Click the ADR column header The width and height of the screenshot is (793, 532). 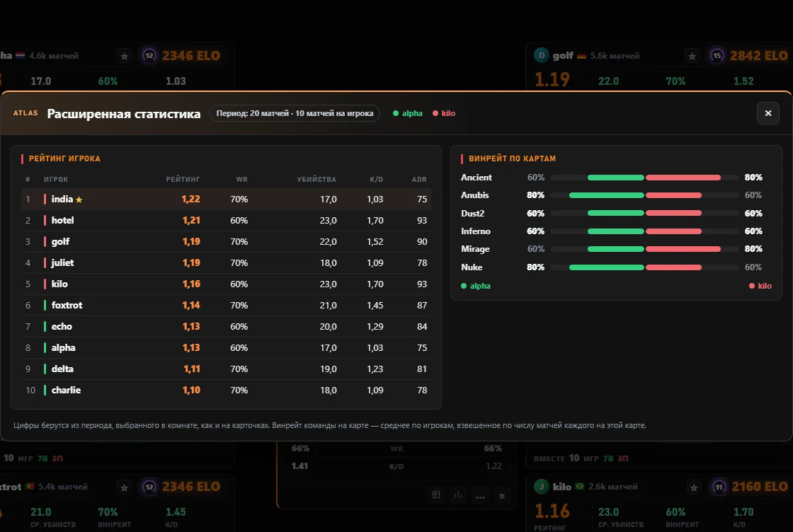pyautogui.click(x=419, y=180)
